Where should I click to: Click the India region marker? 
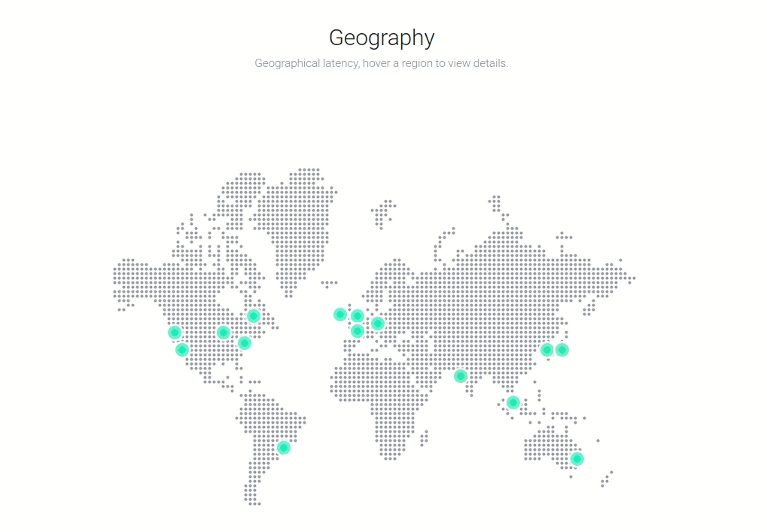click(x=461, y=375)
